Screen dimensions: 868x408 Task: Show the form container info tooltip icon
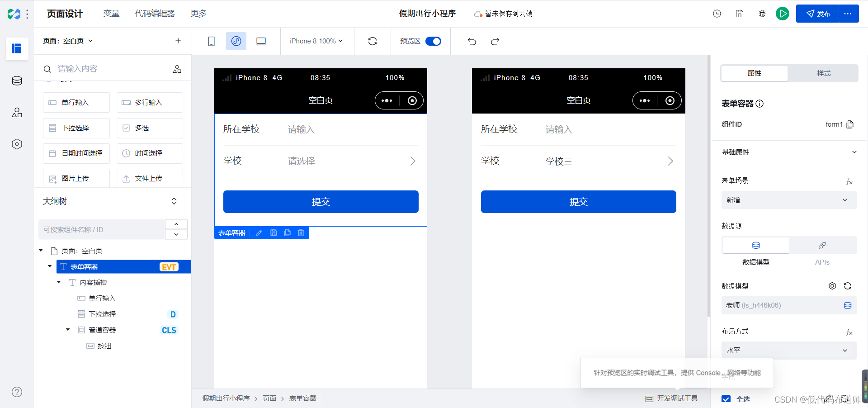click(x=760, y=104)
